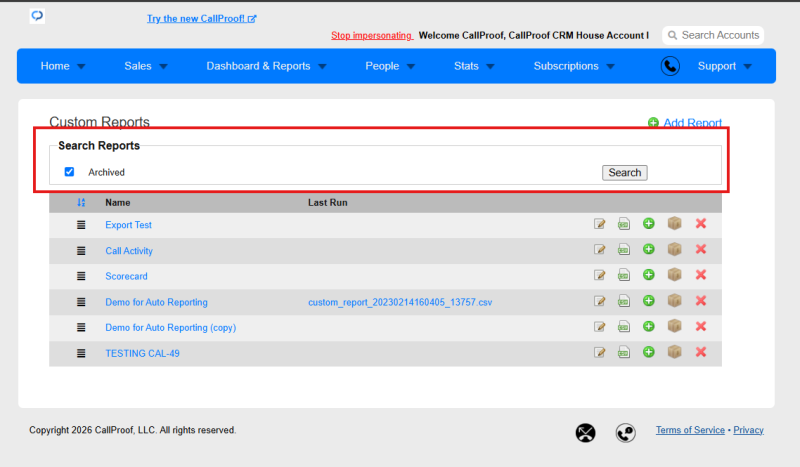800x467 pixels.
Task: Click the green plus icon for Scorecard
Action: 648,275
